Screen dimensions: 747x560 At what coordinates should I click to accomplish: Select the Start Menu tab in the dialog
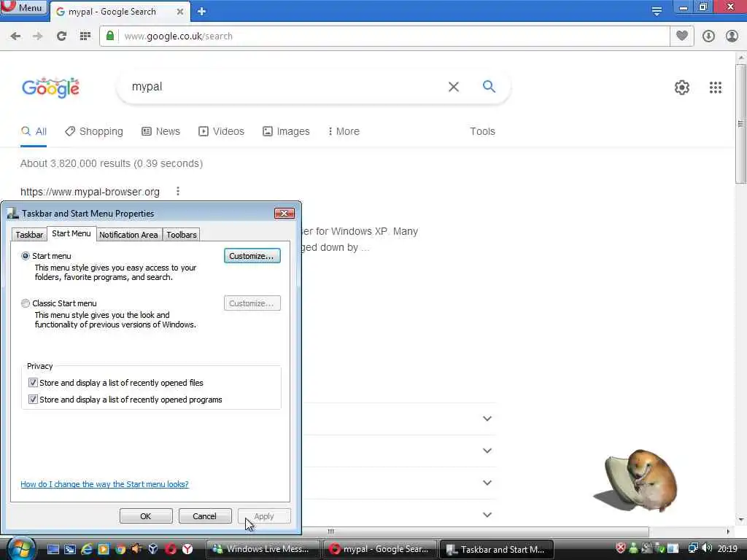point(71,233)
